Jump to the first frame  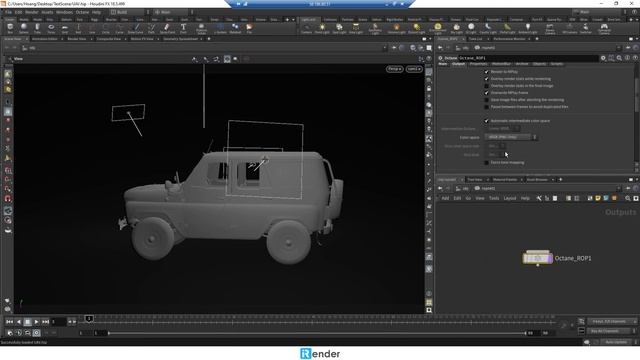click(x=9, y=322)
